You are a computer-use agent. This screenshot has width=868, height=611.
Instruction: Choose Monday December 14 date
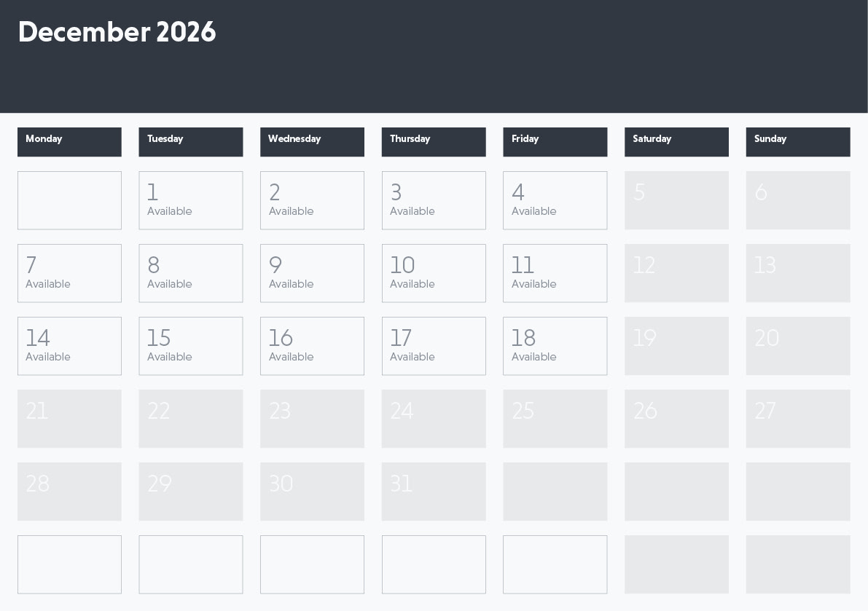(x=69, y=346)
